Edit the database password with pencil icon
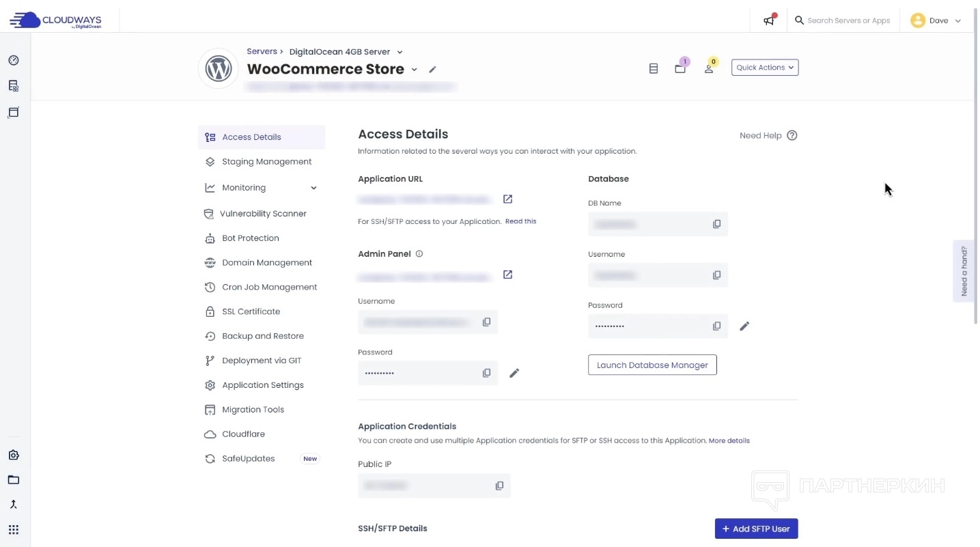 (744, 326)
